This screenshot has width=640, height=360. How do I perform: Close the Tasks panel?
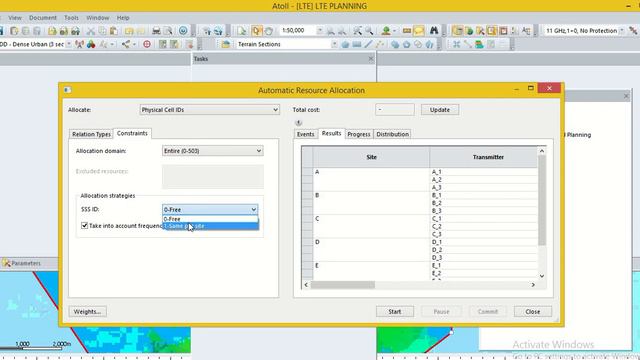[x=371, y=59]
